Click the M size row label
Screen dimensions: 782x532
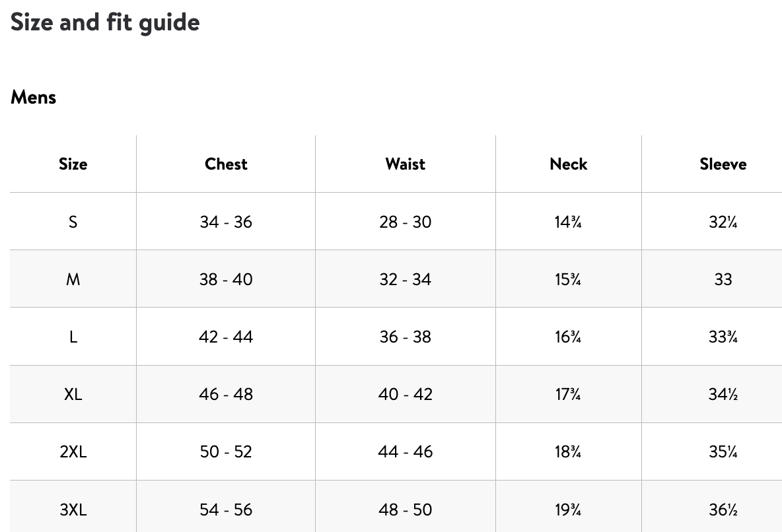(x=73, y=280)
